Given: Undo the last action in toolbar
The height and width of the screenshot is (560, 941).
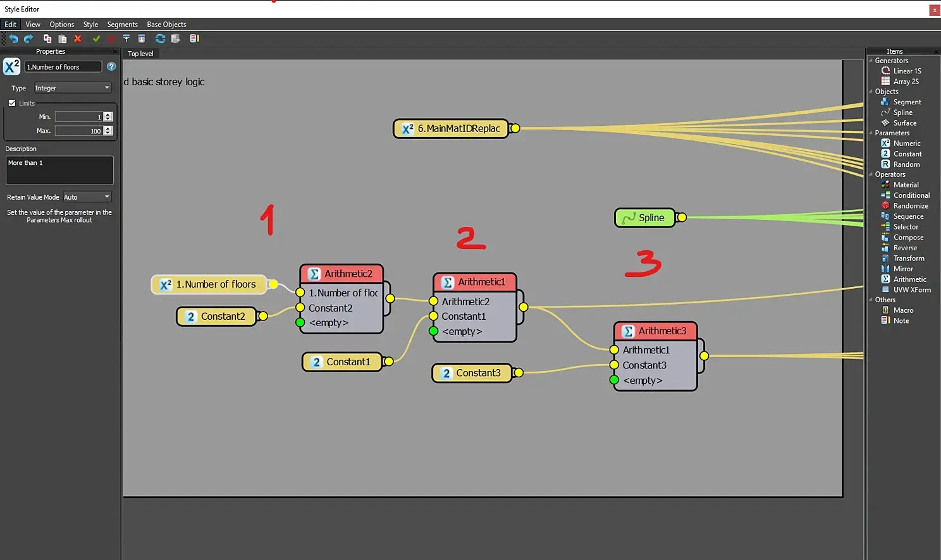Looking at the screenshot, I should point(13,39).
